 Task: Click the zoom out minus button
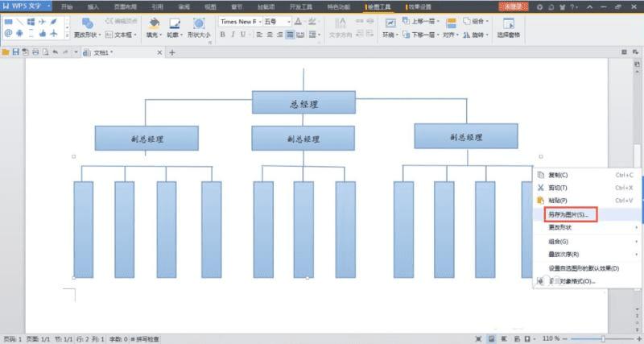pos(566,338)
